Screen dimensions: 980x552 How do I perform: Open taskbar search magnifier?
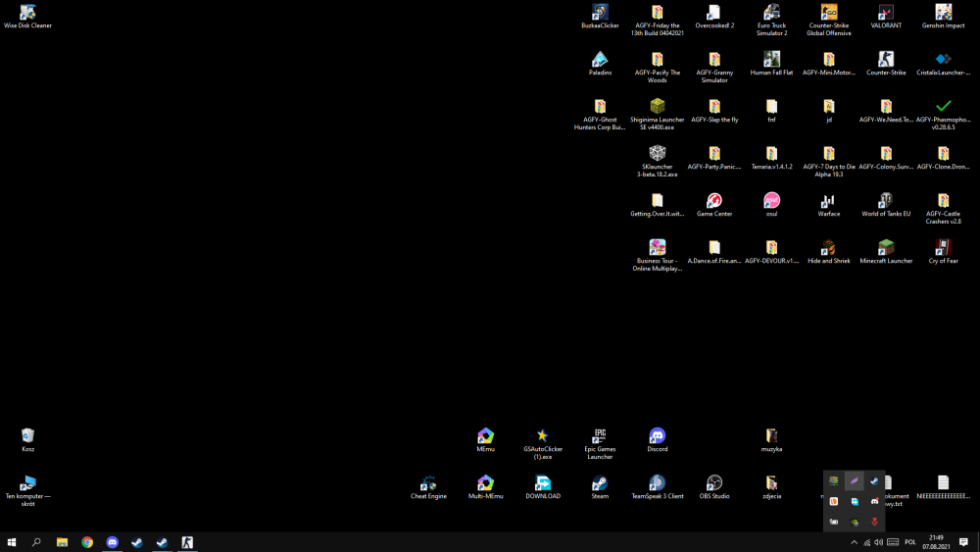click(x=36, y=542)
